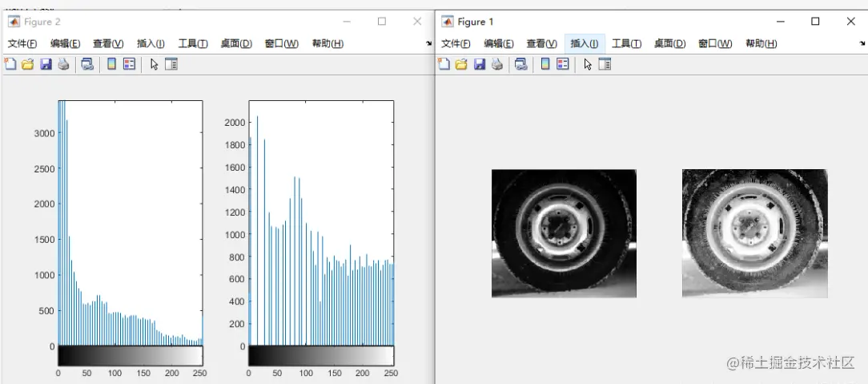Open Property Inspector icon in Figure 2 toolbar
Image resolution: width=868 pixels, height=384 pixels.
tap(171, 64)
